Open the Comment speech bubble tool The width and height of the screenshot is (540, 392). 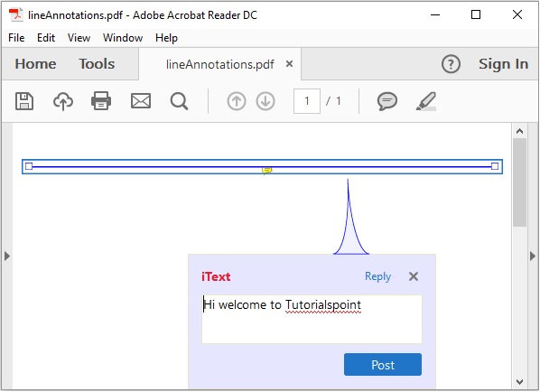[387, 101]
